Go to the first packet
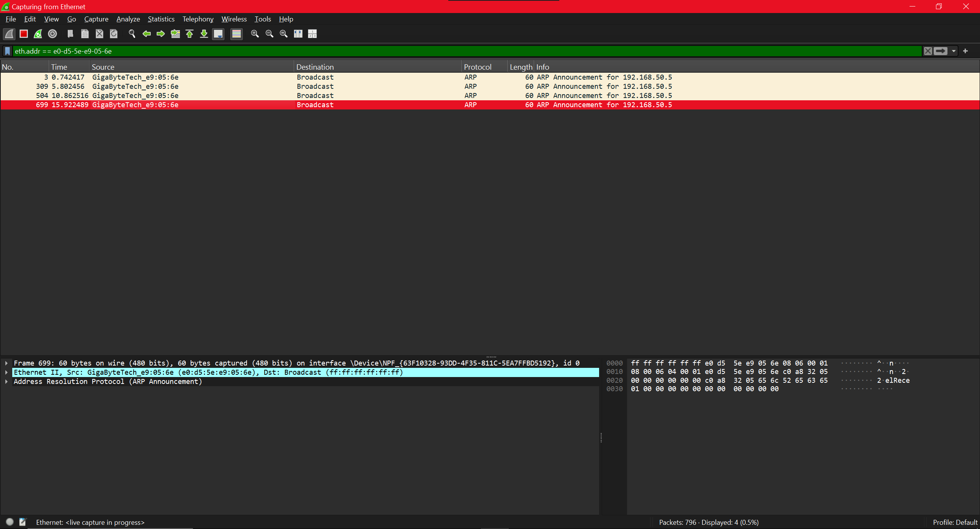 [189, 34]
